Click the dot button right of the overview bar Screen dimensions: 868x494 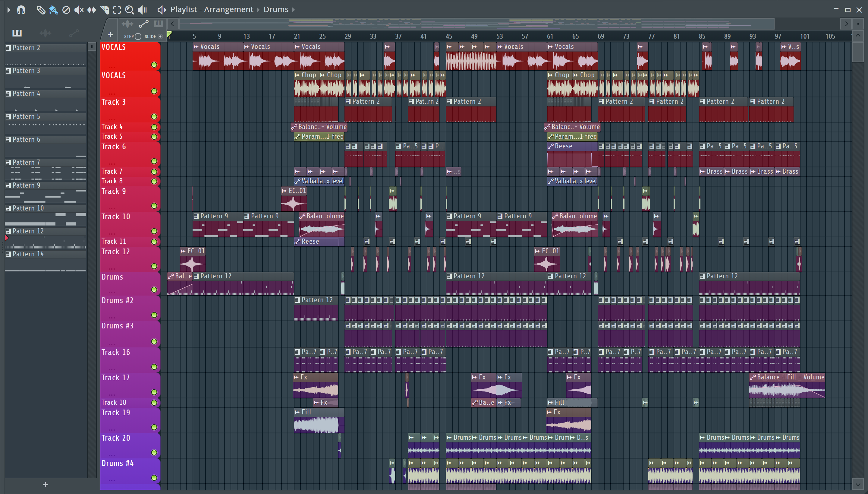[x=858, y=24]
